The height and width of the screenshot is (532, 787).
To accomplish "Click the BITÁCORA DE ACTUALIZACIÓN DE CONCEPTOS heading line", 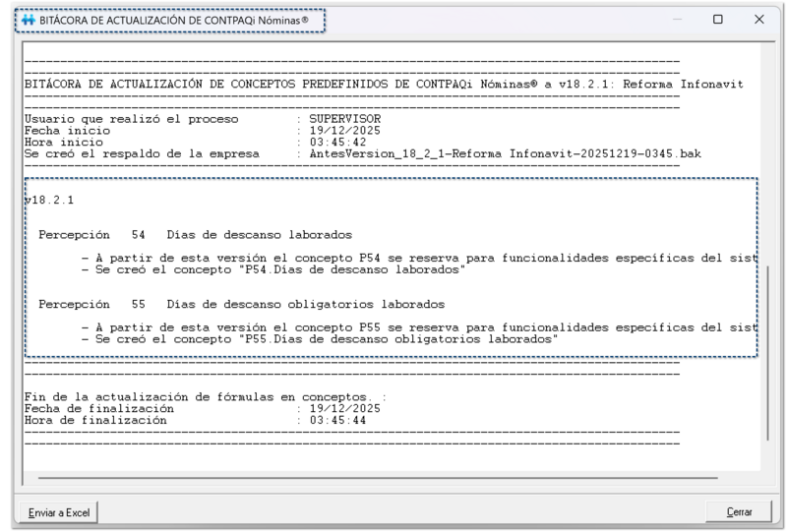I will coord(384,84).
